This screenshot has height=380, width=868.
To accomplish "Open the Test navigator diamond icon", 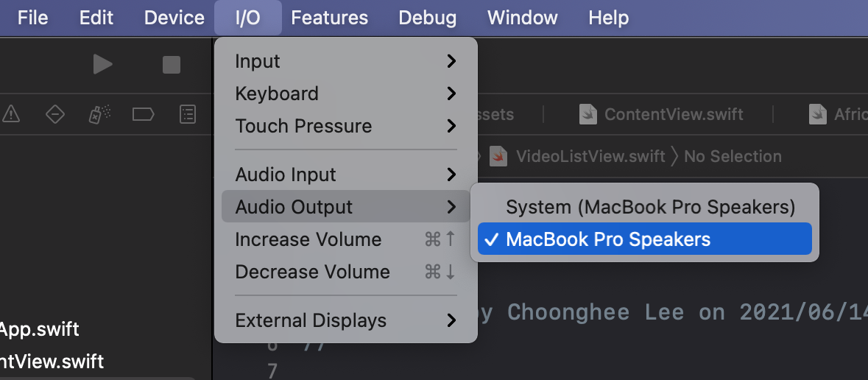I will (54, 114).
